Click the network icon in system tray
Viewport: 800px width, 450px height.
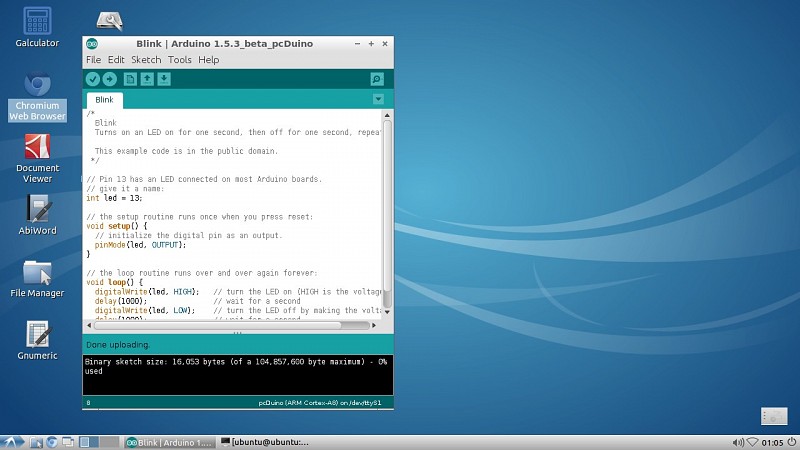click(x=752, y=442)
